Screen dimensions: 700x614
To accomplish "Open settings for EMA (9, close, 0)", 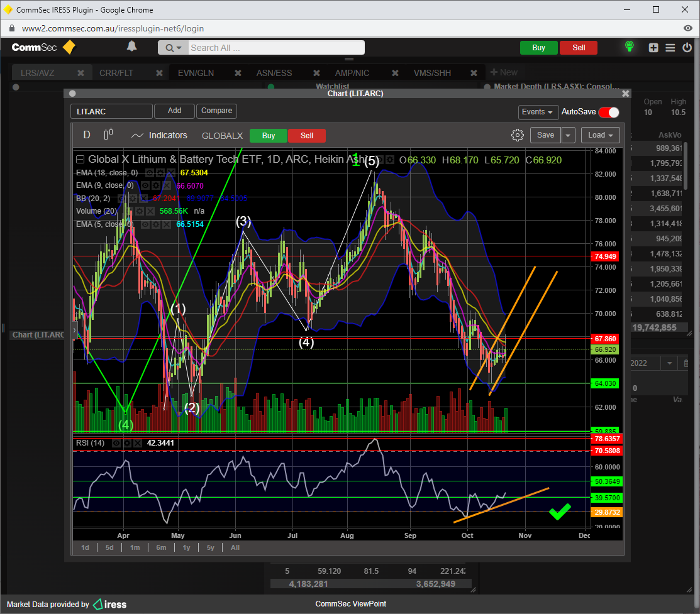I will pyautogui.click(x=156, y=185).
